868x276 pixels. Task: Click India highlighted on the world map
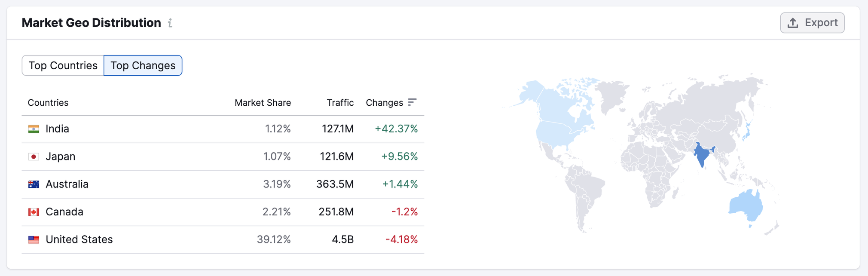(x=702, y=156)
